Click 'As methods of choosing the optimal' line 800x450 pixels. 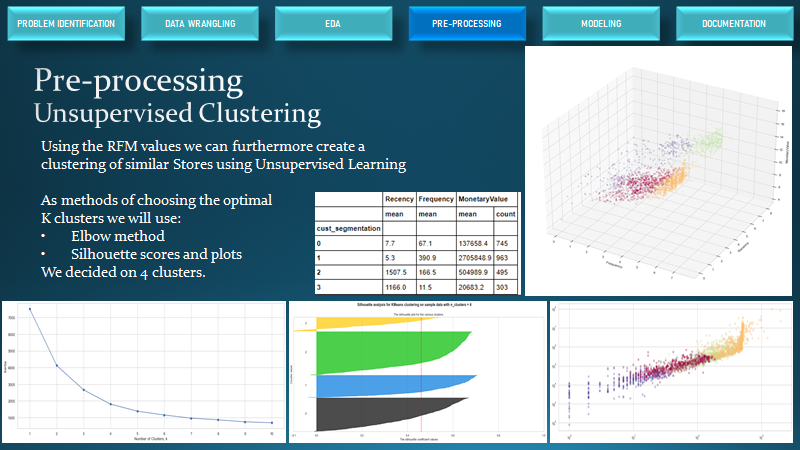tap(157, 200)
